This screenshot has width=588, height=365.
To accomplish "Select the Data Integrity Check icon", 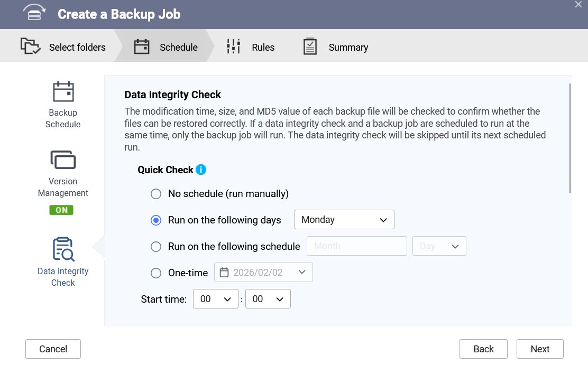I will [63, 249].
